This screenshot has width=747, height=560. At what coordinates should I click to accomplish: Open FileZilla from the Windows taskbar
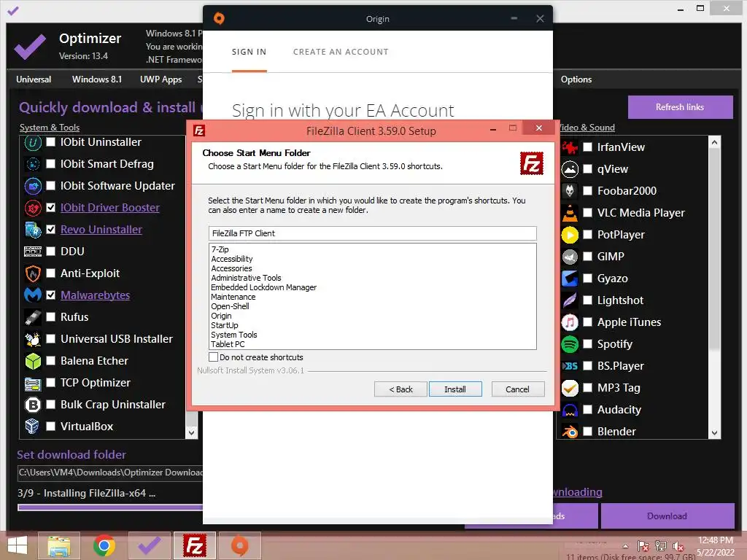[x=195, y=545]
